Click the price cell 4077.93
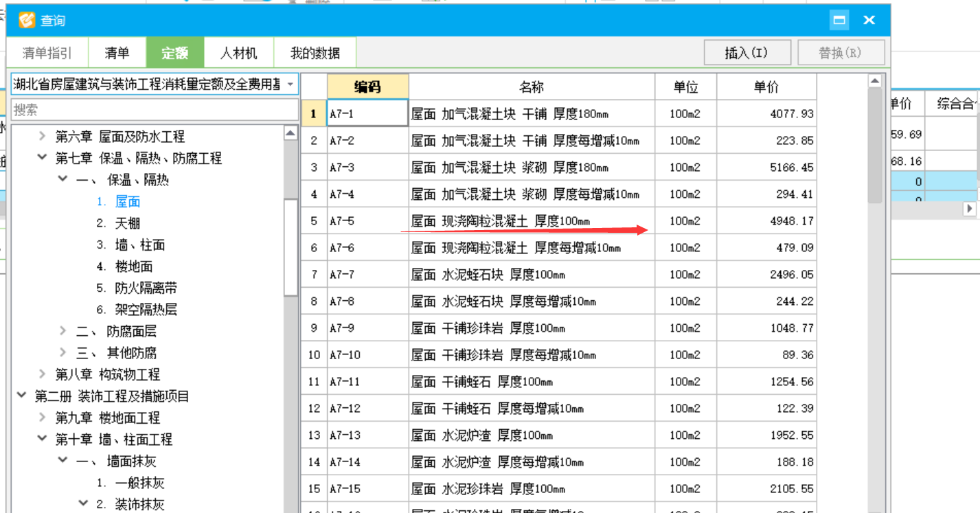The height and width of the screenshot is (513, 980). pyautogui.click(x=766, y=113)
